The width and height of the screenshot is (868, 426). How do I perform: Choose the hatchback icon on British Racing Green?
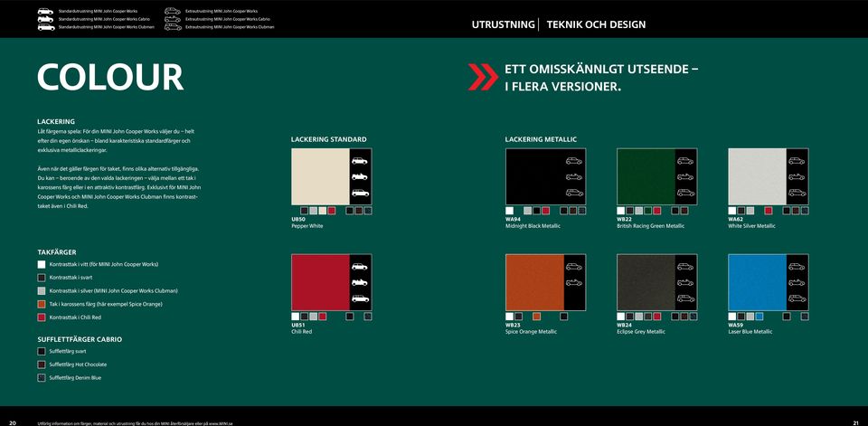(685, 161)
